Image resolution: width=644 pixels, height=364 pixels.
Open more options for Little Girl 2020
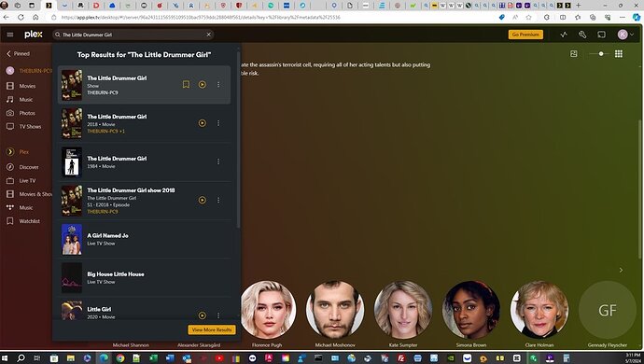(x=218, y=315)
